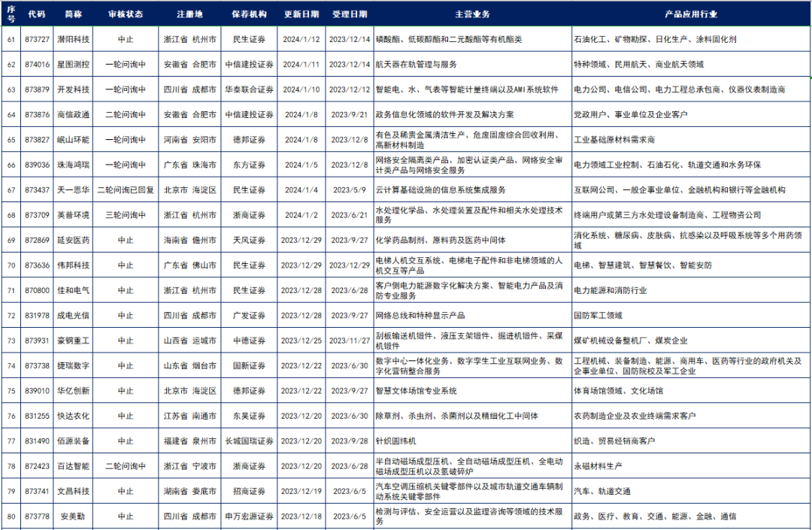Click industry cell 汽车、轨道交通
The image size is (812, 530).
(602, 491)
